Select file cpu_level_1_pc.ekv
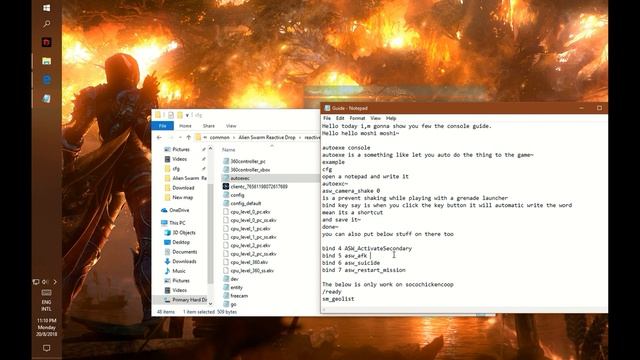This screenshot has width=640, height=360. click(x=250, y=229)
